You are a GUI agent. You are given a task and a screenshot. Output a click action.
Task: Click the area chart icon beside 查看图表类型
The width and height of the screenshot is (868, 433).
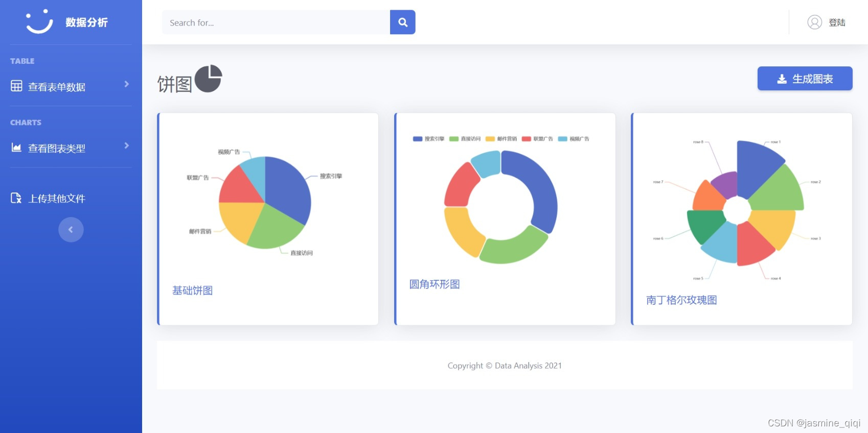tap(16, 148)
